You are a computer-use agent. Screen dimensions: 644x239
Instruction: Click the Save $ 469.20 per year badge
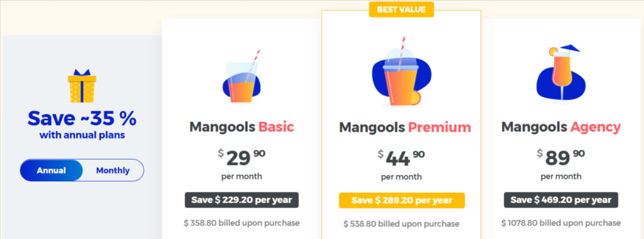click(x=561, y=200)
